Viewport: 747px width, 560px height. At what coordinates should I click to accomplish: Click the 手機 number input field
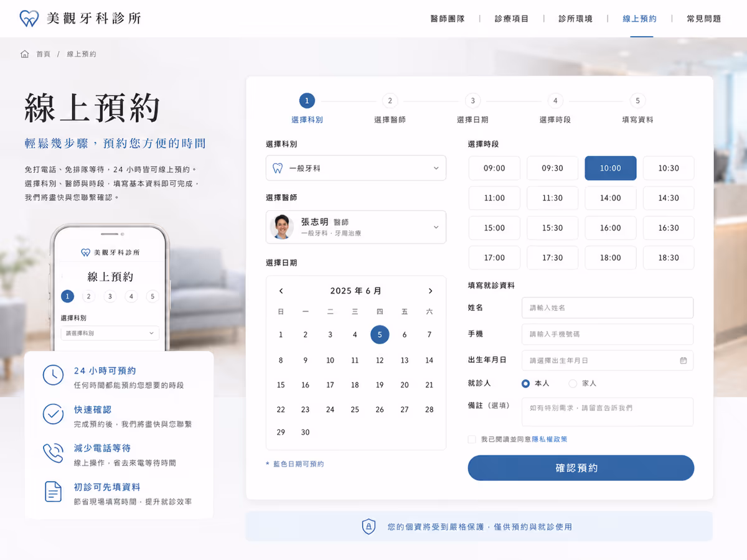click(x=608, y=334)
